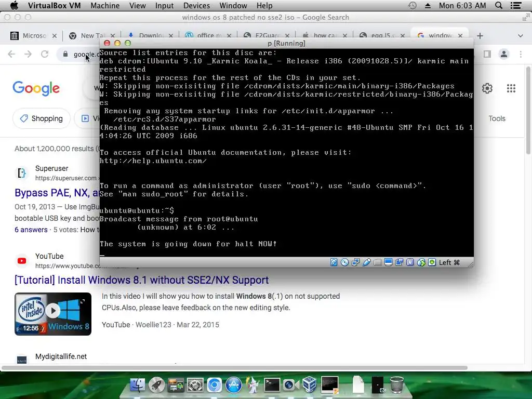The height and width of the screenshot is (399, 532).
Task: Click Chrome's back navigation arrow
Action: tap(11, 54)
